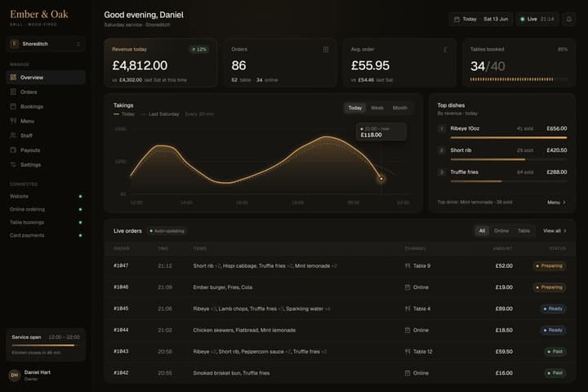Open the Bookings calendar icon
This screenshot has width=588, height=392.
pos(13,106)
